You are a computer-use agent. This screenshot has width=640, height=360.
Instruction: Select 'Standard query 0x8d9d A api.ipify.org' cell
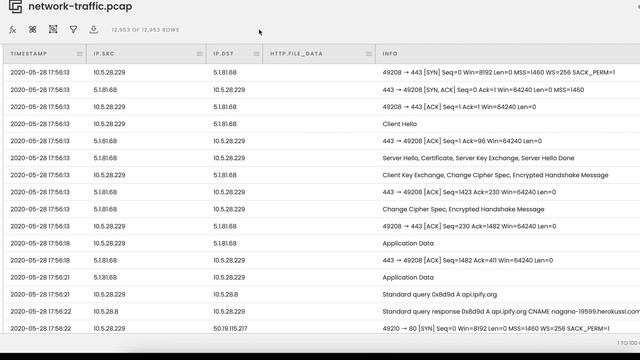pyautogui.click(x=440, y=295)
